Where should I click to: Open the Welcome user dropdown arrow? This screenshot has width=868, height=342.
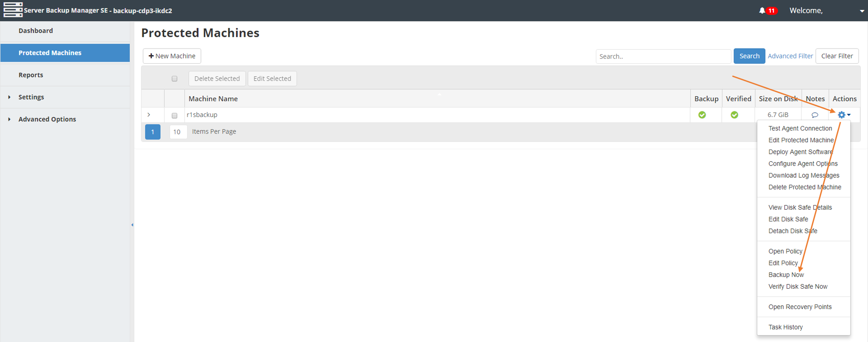coord(862,11)
